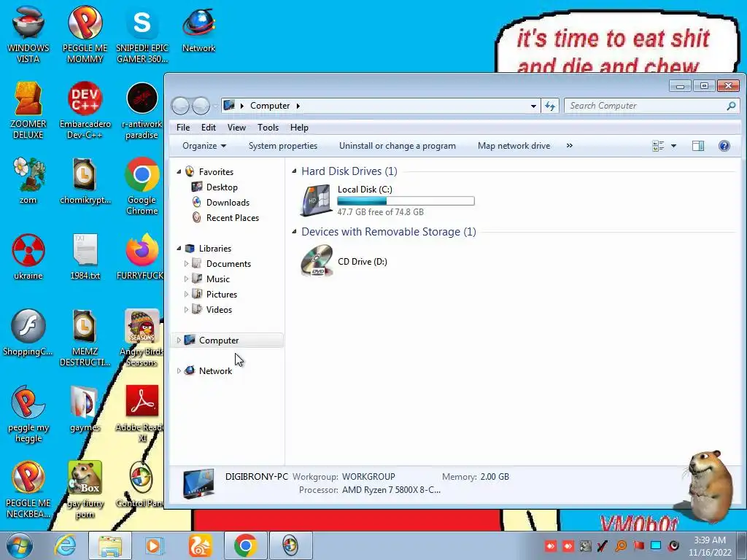This screenshot has height=560, width=747.
Task: Launch Internet Explorer from taskbar
Action: (x=65, y=545)
